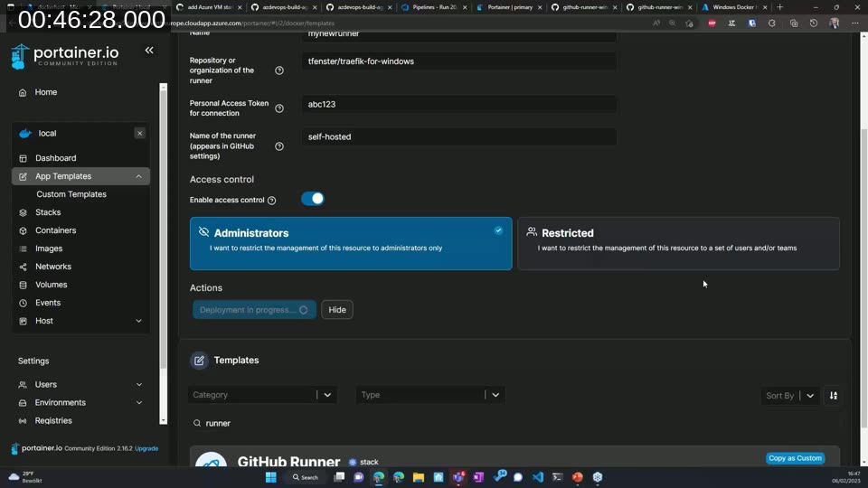Click the Portainer.io logo
Viewport: 868px width, 488px height.
click(65, 56)
